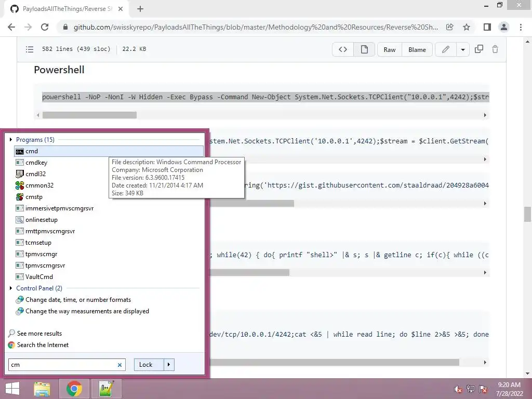Open the file outline list icon
This screenshot has height=399, width=532.
30,49
